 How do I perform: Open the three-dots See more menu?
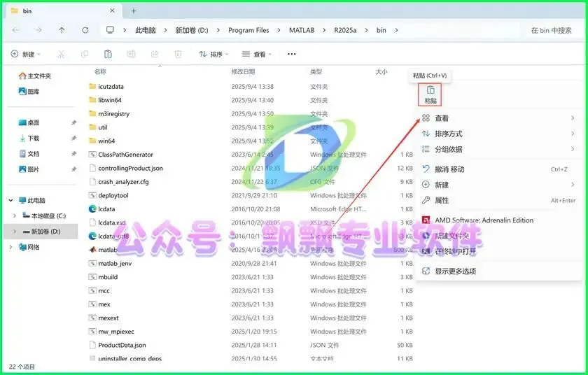291,55
